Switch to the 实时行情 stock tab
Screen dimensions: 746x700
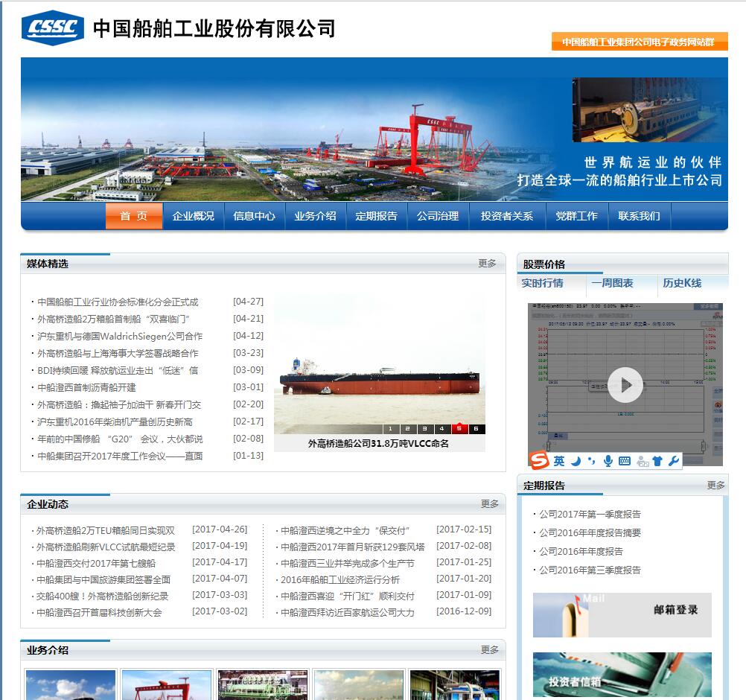pos(542,283)
